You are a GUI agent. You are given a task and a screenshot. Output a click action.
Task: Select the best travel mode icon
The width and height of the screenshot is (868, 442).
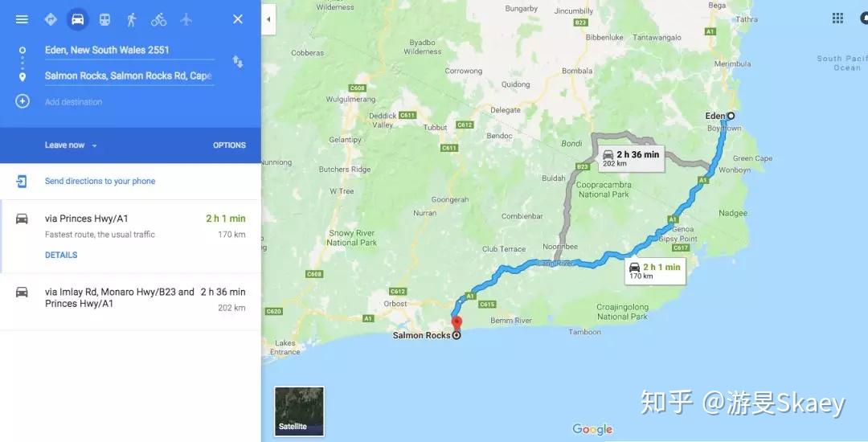[51, 19]
